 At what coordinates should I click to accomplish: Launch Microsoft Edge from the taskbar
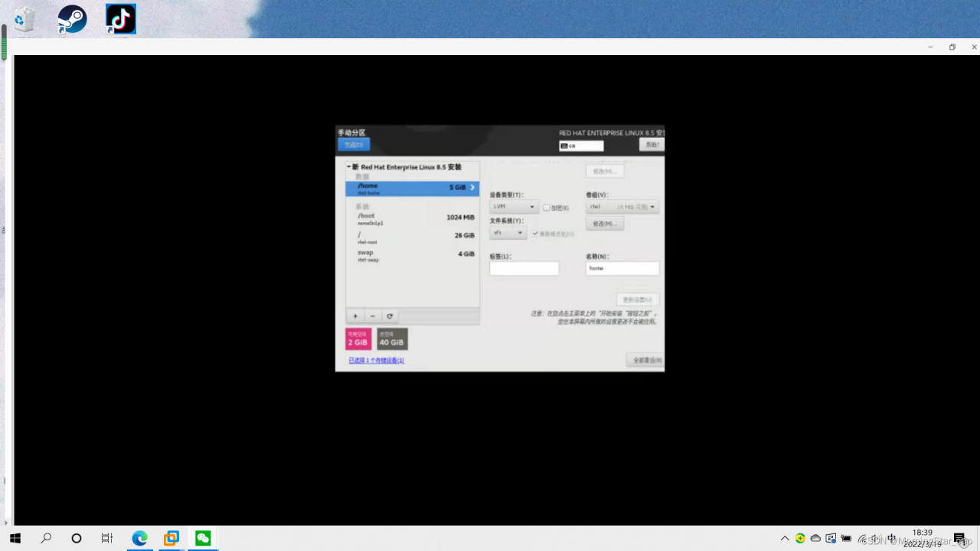click(139, 538)
